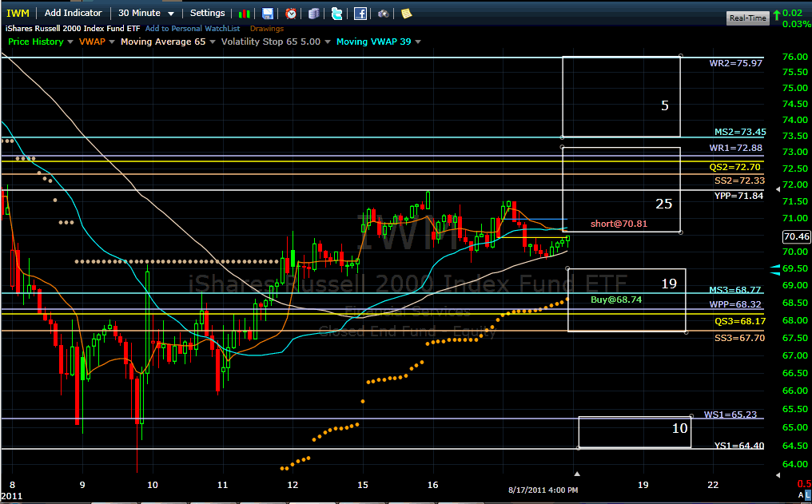Share the chart via the Facebook icon
Image resolution: width=812 pixels, height=504 pixels.
tap(360, 14)
